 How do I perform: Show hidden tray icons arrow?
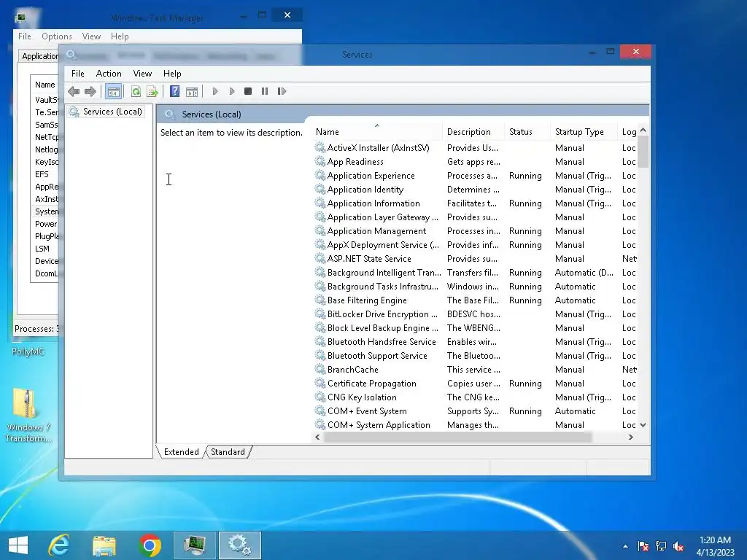click(625, 546)
